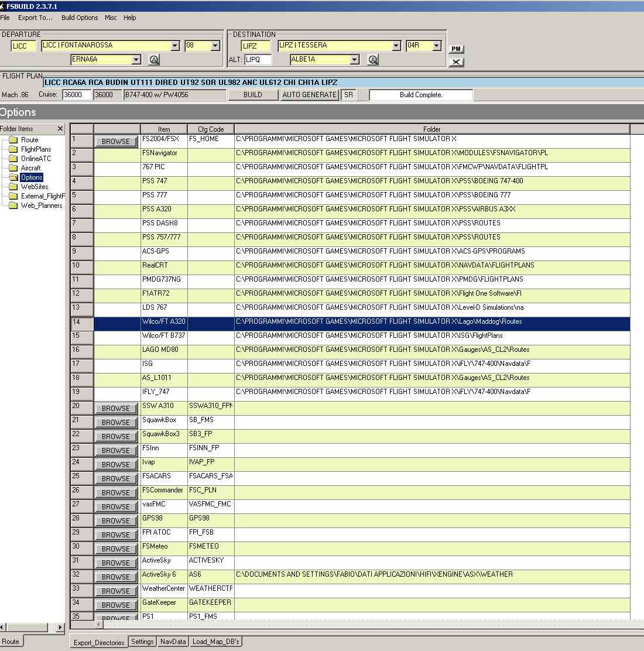Select External_FlightP folder in tree
The height and width of the screenshot is (651, 644).
43,196
